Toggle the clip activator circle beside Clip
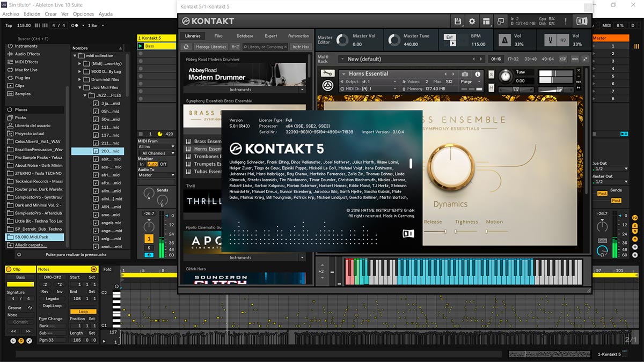Image resolution: width=644 pixels, height=362 pixels. coord(10,269)
